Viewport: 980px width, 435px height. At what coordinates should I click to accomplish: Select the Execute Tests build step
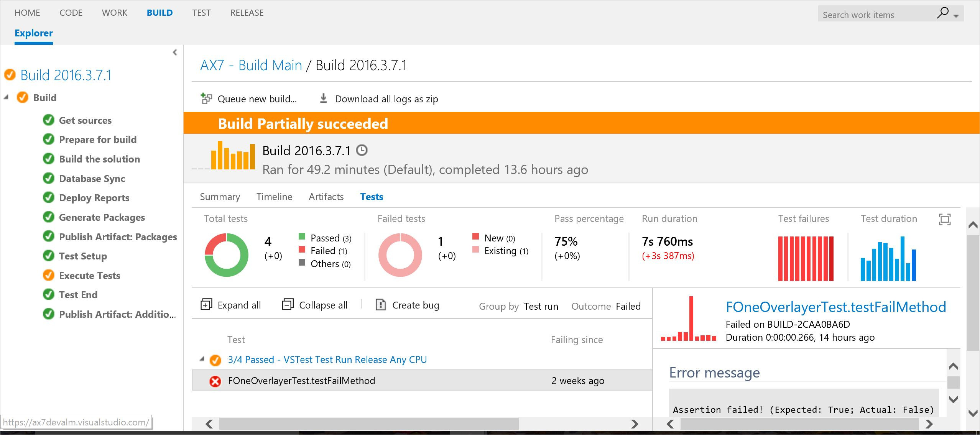click(x=89, y=276)
